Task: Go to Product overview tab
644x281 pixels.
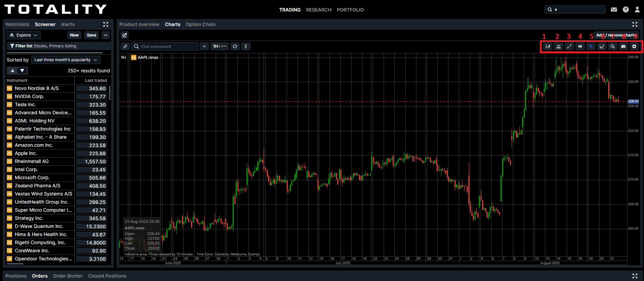Action: pyautogui.click(x=139, y=24)
